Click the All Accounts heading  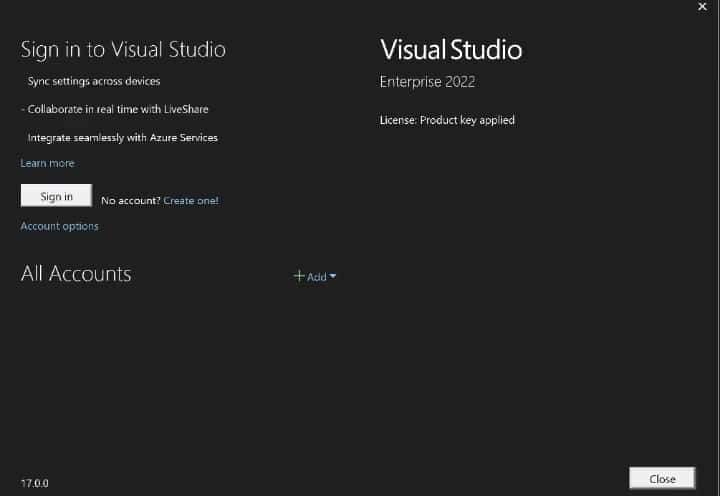pyautogui.click(x=76, y=274)
